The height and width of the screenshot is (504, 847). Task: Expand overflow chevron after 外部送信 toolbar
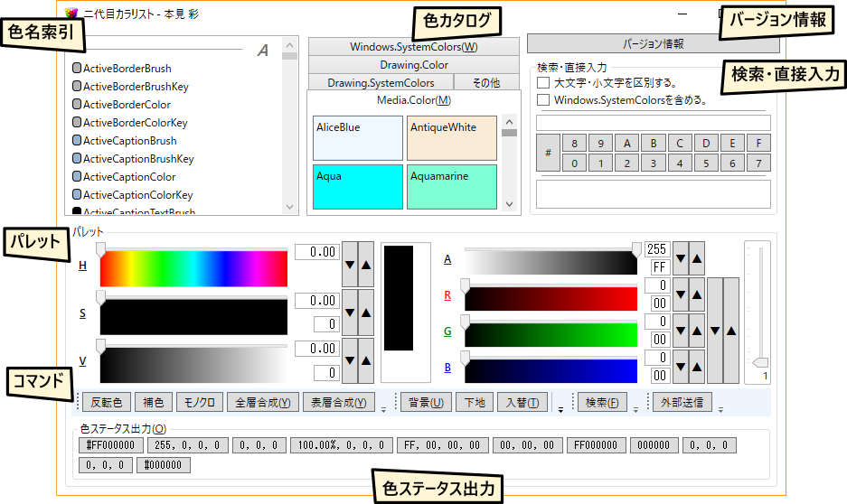click(720, 410)
